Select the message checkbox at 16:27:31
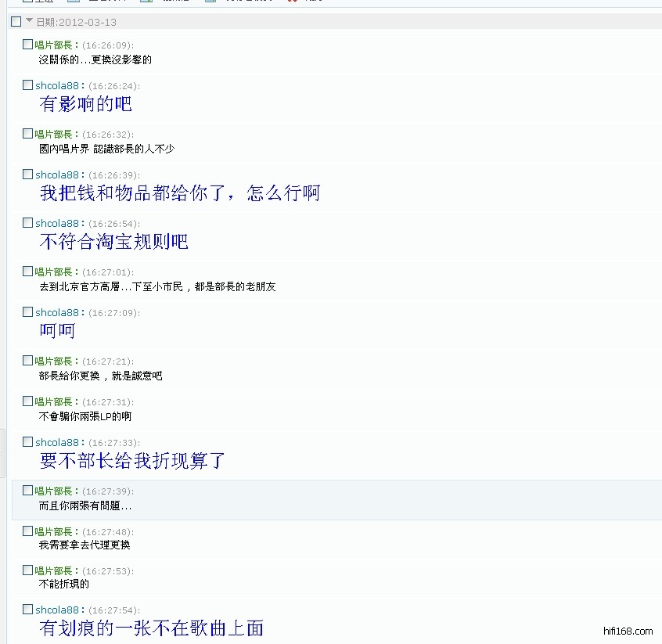 (x=28, y=401)
